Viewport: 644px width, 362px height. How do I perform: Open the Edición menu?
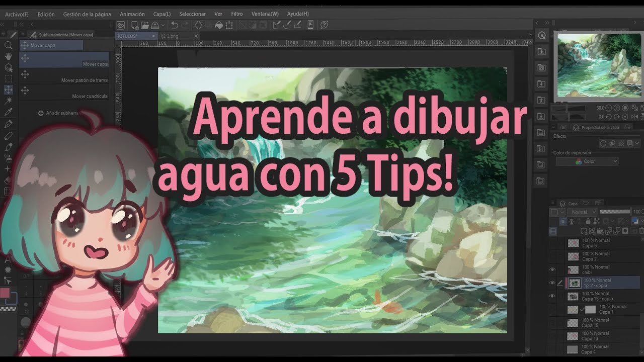coord(46,14)
